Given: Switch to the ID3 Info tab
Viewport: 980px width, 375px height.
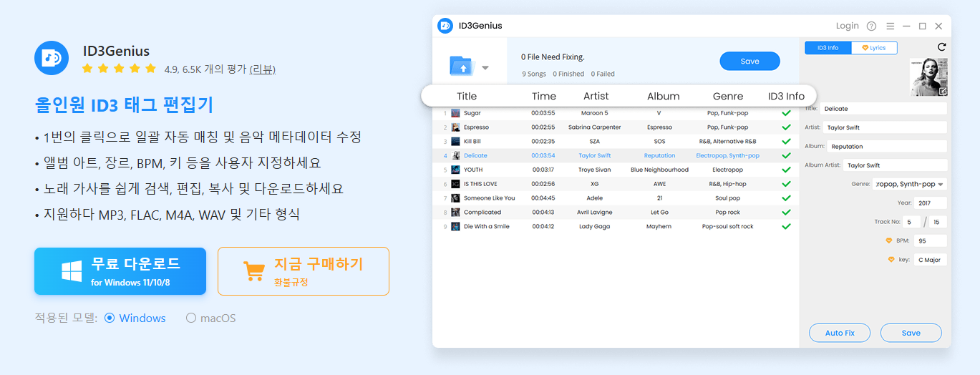Looking at the screenshot, I should [828, 48].
